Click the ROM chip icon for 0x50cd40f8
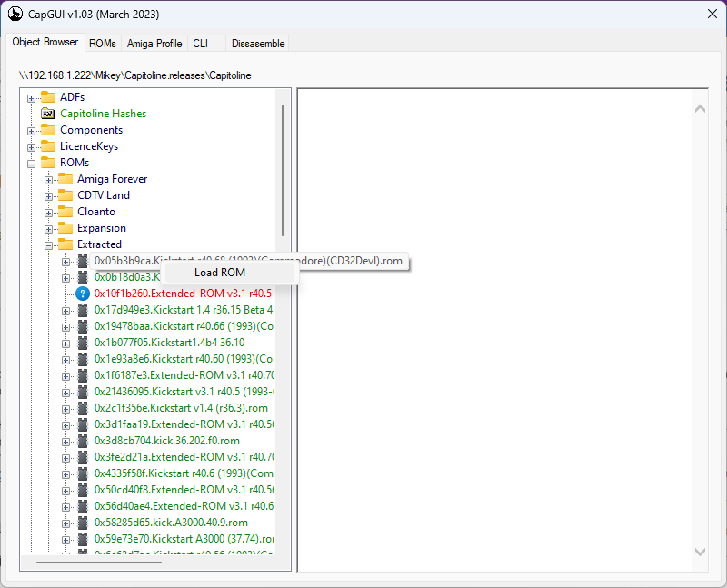Screen dimensions: 727x588 pos(83,490)
